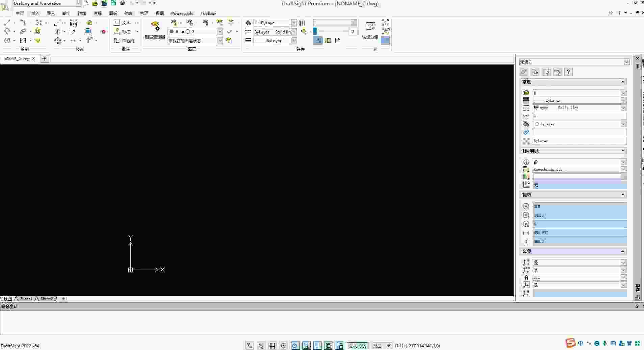Click the transparency slider in Properties ribbon panel

pyautogui.click(x=331, y=31)
